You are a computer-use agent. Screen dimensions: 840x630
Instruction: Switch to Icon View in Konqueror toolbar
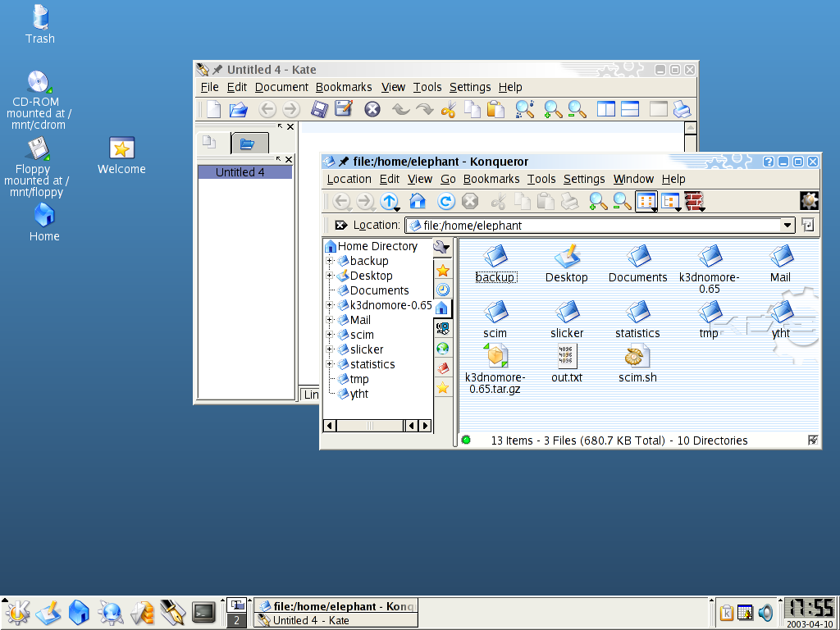[x=646, y=202]
